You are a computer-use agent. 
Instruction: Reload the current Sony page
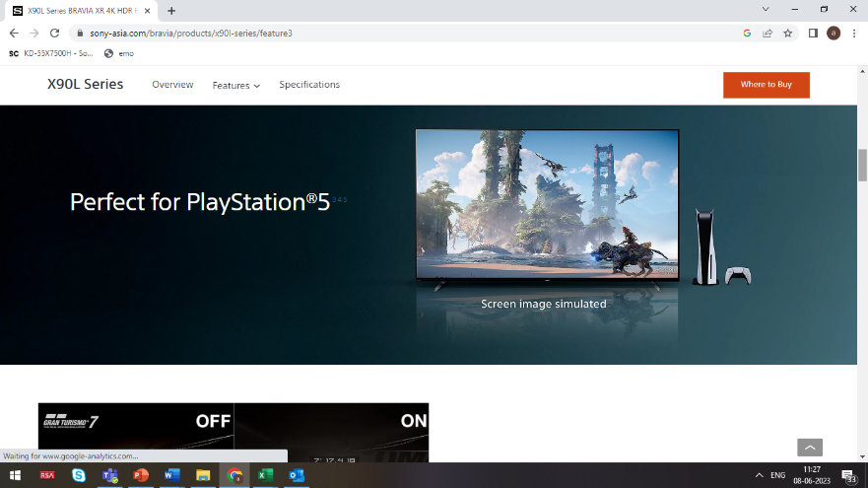pos(54,34)
